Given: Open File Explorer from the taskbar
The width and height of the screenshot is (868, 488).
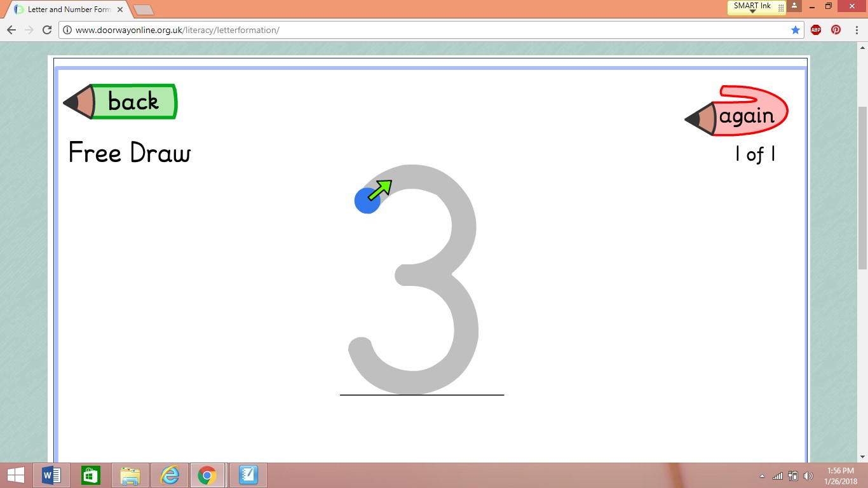Looking at the screenshot, I should point(130,475).
